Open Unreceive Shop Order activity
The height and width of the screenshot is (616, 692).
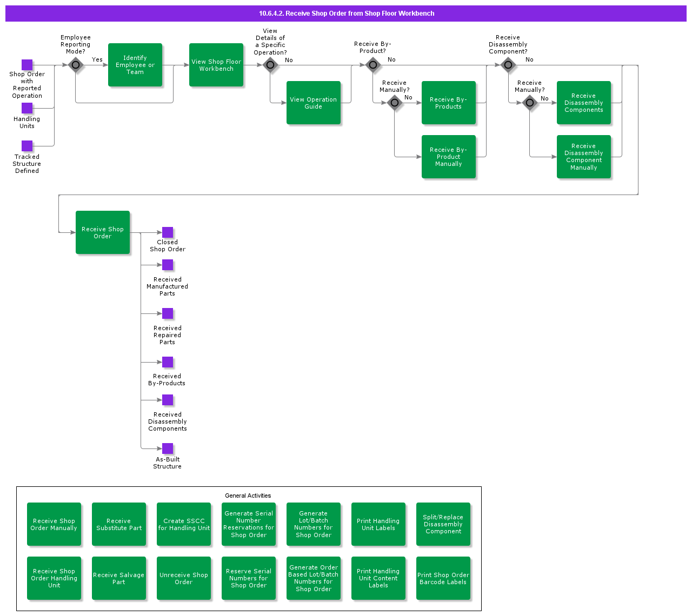[184, 578]
